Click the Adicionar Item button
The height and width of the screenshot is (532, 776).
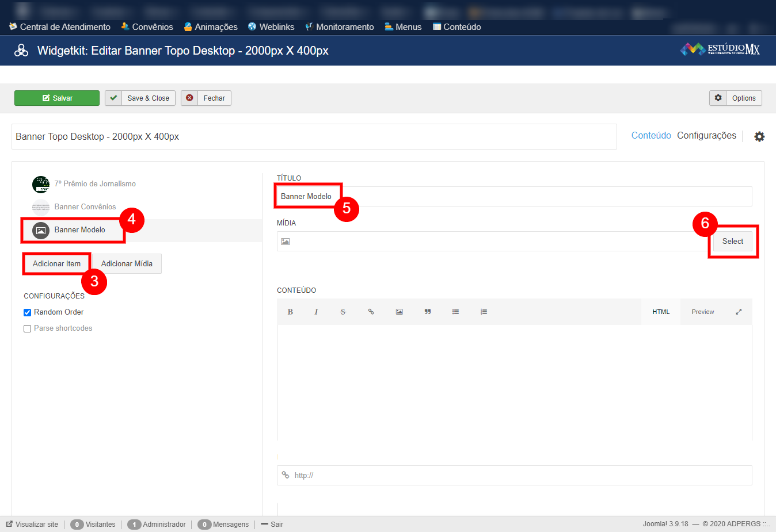(56, 264)
